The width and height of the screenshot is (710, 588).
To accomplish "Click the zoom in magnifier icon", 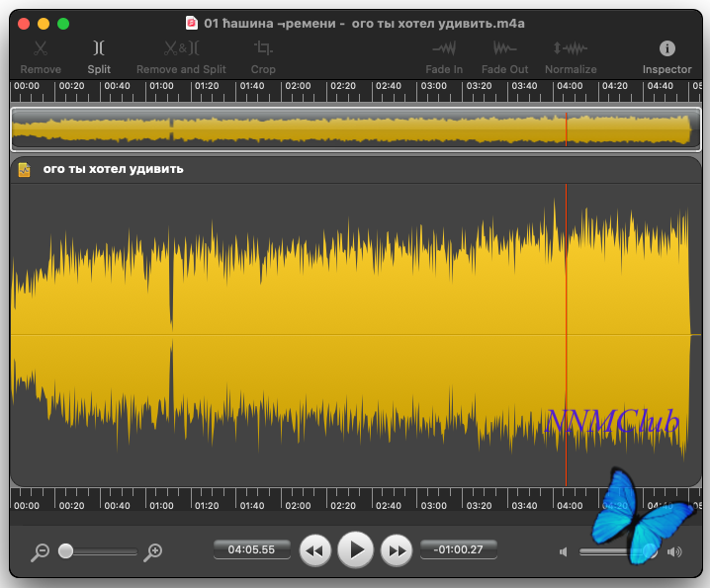I will [152, 552].
